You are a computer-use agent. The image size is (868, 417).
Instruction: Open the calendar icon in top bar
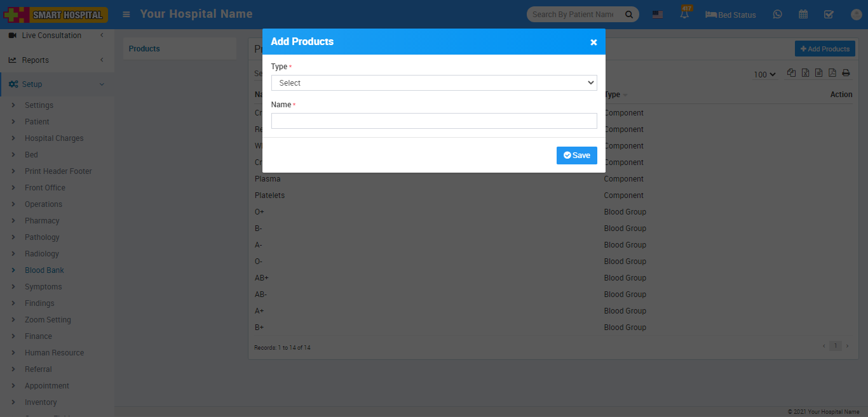click(803, 15)
